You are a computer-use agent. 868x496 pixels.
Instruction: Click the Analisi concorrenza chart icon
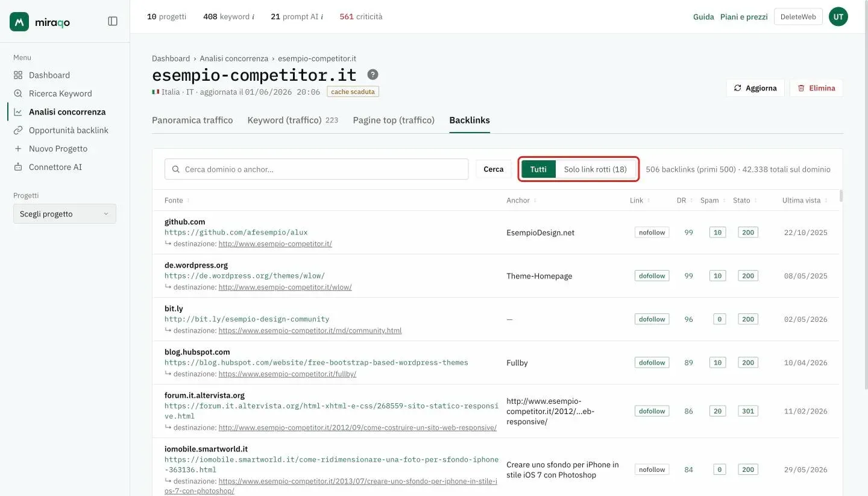tap(18, 112)
